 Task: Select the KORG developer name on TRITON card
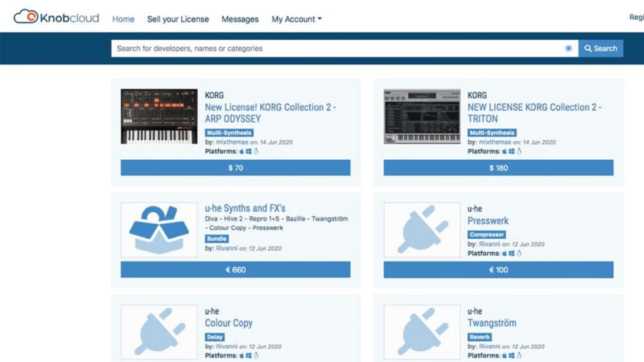[x=477, y=95]
